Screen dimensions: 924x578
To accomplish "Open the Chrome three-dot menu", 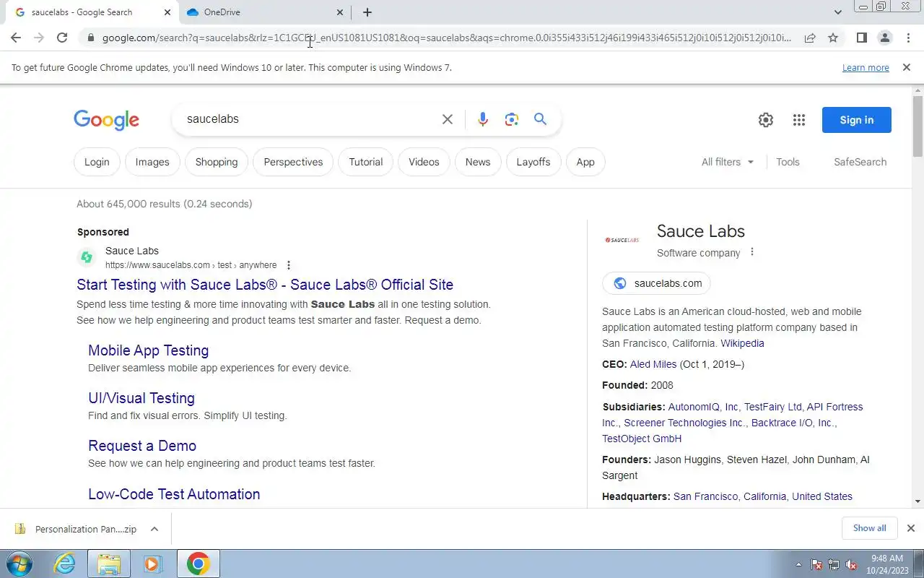I will click(907, 38).
